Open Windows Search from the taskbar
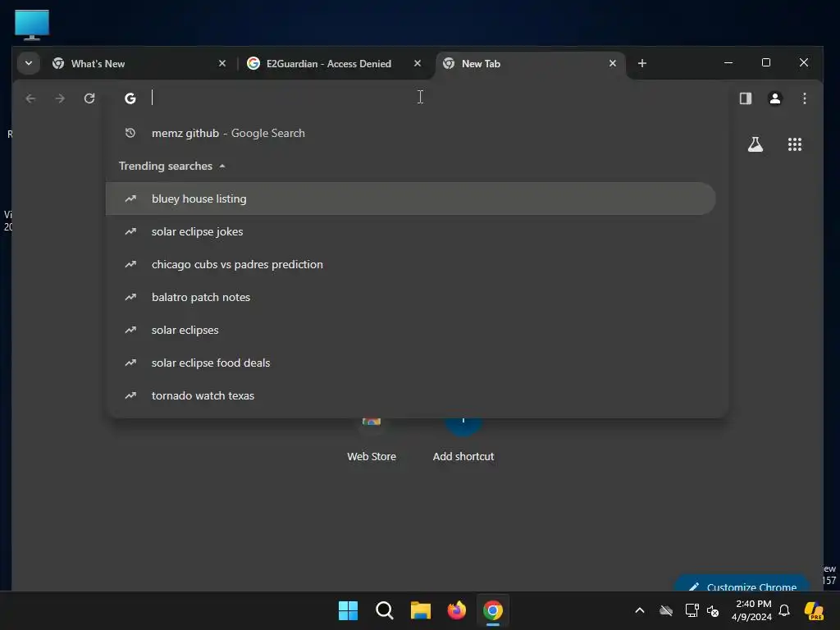Image resolution: width=840 pixels, height=630 pixels. [x=384, y=610]
